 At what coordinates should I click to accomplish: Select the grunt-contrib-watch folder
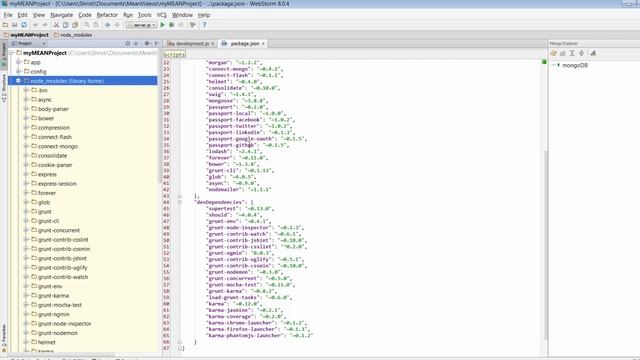(x=63, y=277)
